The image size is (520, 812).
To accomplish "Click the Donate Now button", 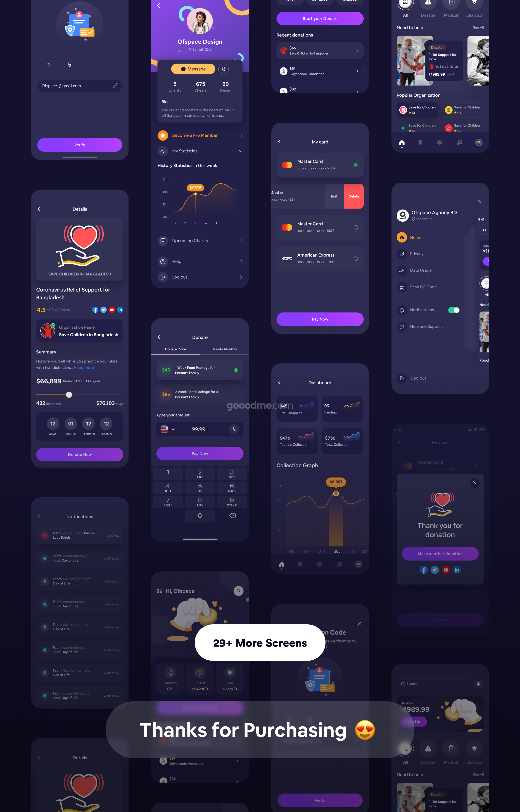I will click(x=79, y=455).
